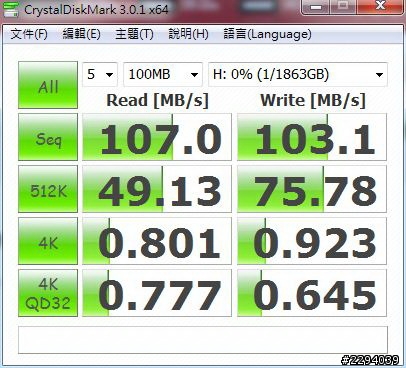Open the 語言(Language) menu

point(267,34)
